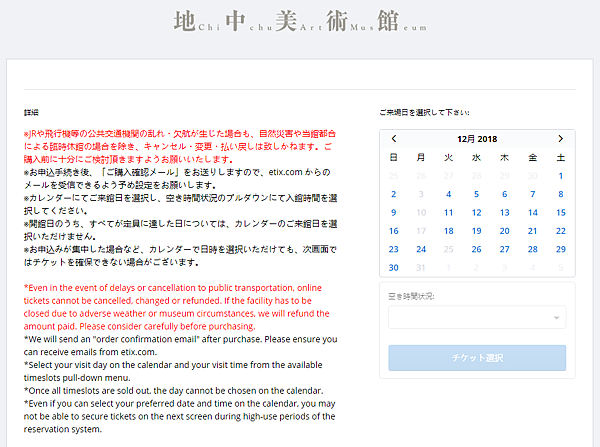The height and width of the screenshot is (447, 600).
Task: Select December 11 on the calendar
Action: coord(448,213)
